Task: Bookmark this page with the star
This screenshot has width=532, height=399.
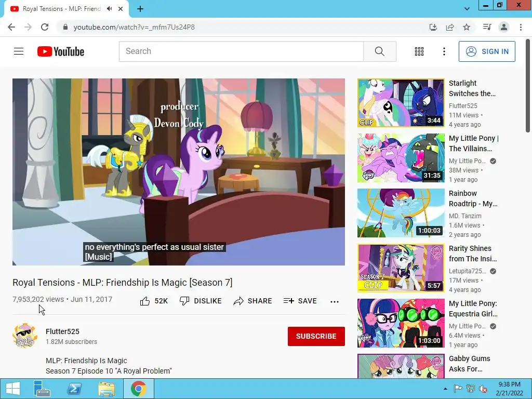Action: click(x=467, y=27)
